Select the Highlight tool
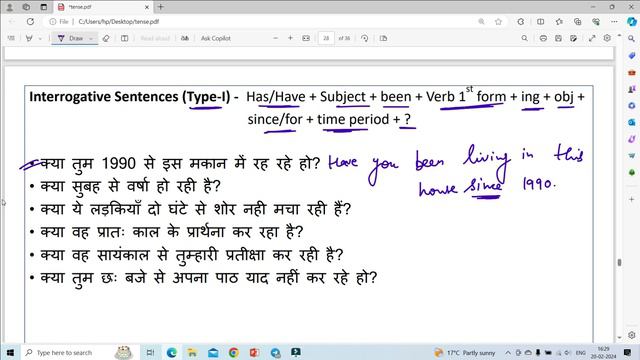Viewport: 640px width, 360px height. click(x=29, y=38)
